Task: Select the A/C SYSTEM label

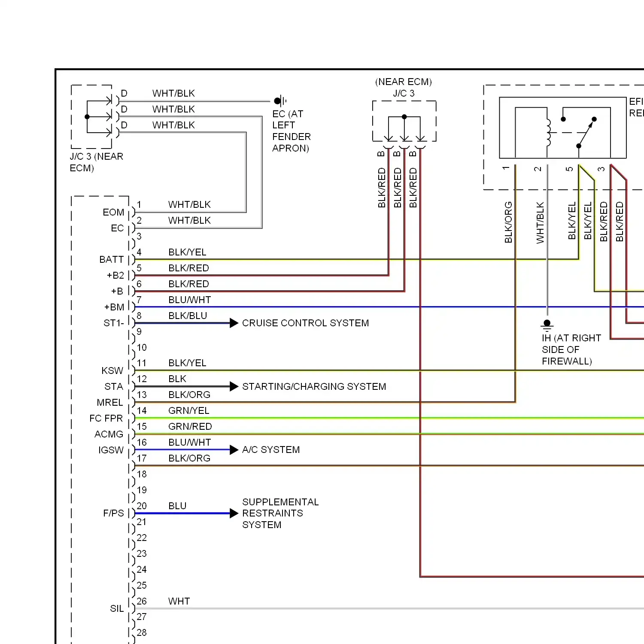Action: 271,450
